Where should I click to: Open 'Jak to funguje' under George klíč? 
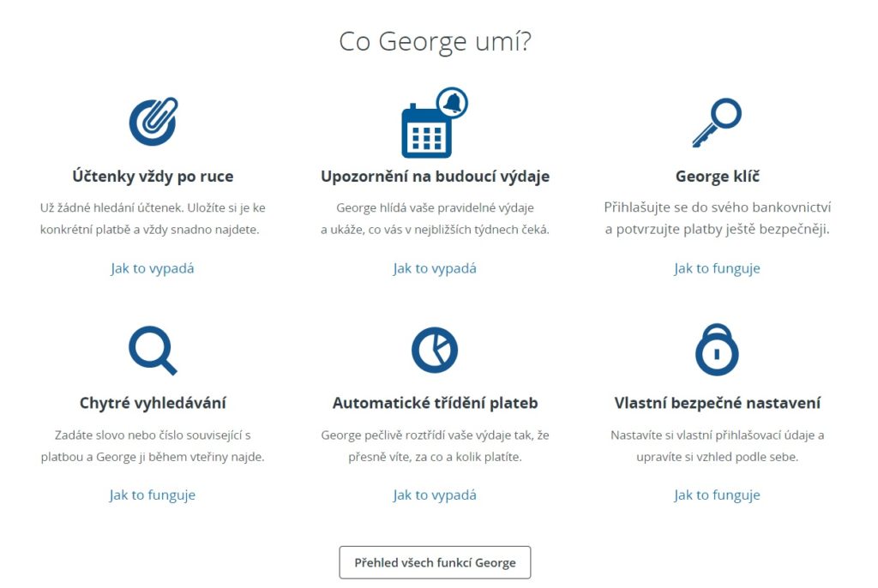(x=717, y=268)
